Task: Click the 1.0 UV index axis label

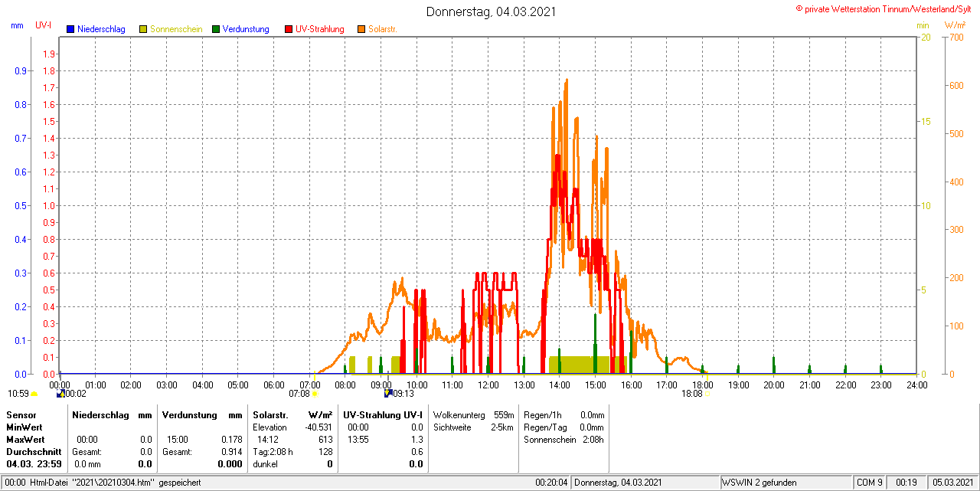Action: [48, 205]
